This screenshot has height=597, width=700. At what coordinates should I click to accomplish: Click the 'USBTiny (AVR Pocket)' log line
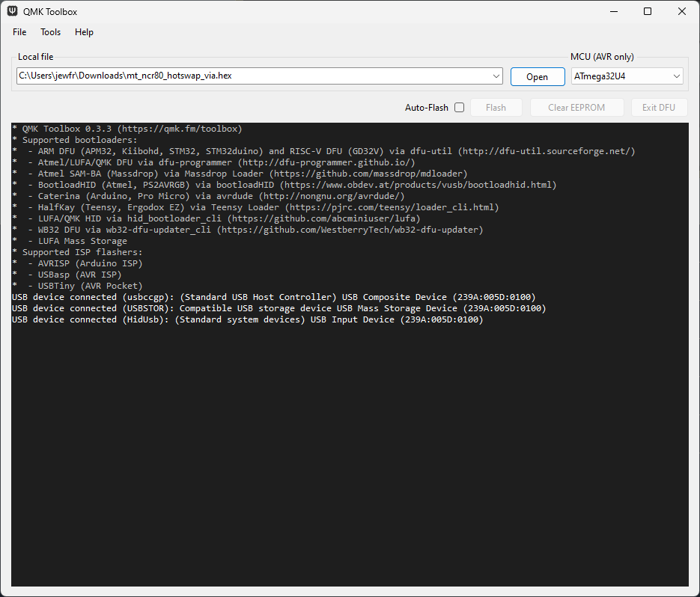pyautogui.click(x=77, y=286)
